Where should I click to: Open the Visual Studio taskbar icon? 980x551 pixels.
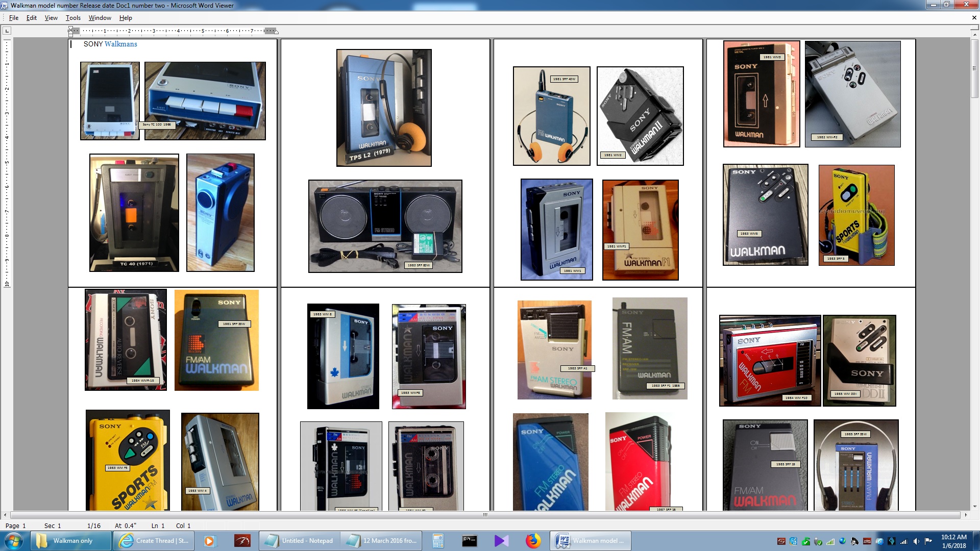[x=501, y=541]
